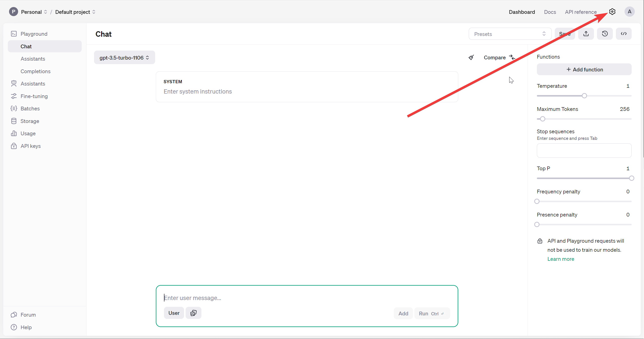Open the Storage page

coord(30,121)
